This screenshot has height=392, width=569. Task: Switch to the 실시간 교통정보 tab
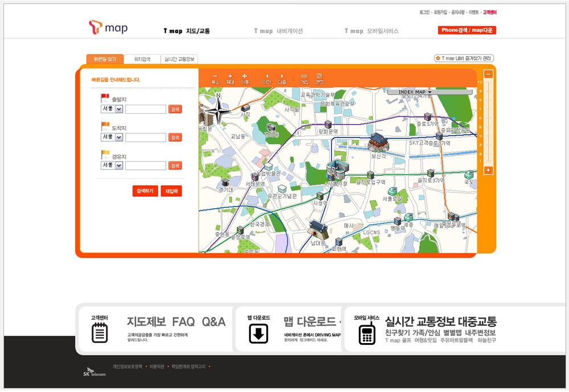pyautogui.click(x=179, y=59)
